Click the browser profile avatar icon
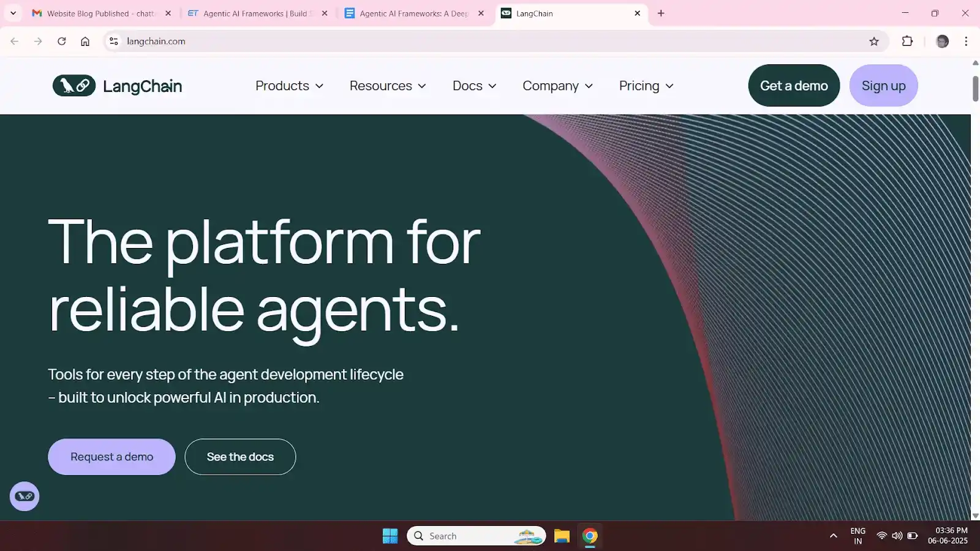The height and width of the screenshot is (551, 980). 941,41
